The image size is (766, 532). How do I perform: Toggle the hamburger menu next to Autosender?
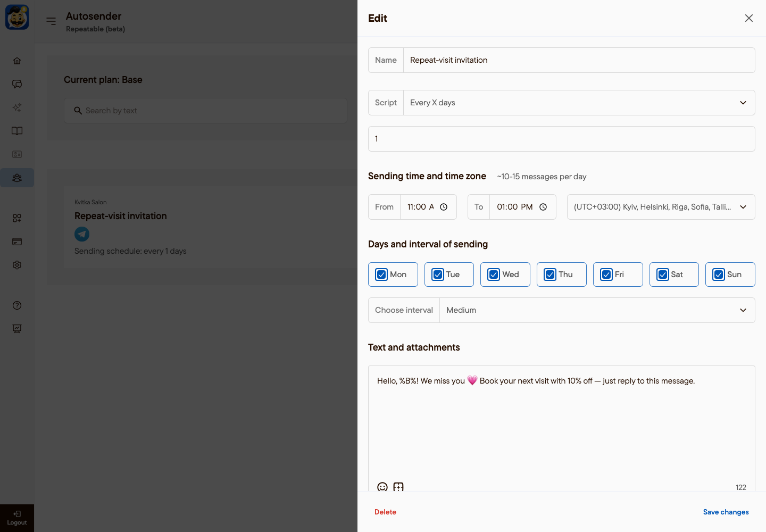(x=51, y=21)
